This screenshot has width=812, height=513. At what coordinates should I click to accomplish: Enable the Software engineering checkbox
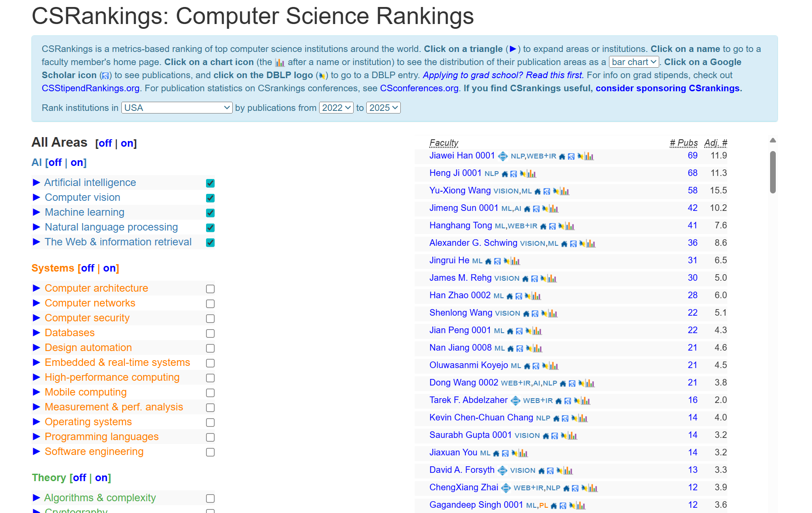210,452
